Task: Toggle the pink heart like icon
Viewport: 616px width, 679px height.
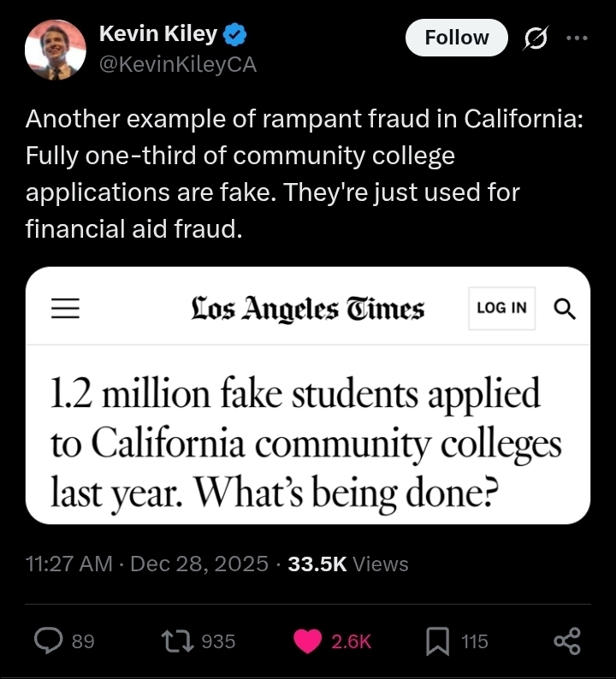Action: pos(307,641)
